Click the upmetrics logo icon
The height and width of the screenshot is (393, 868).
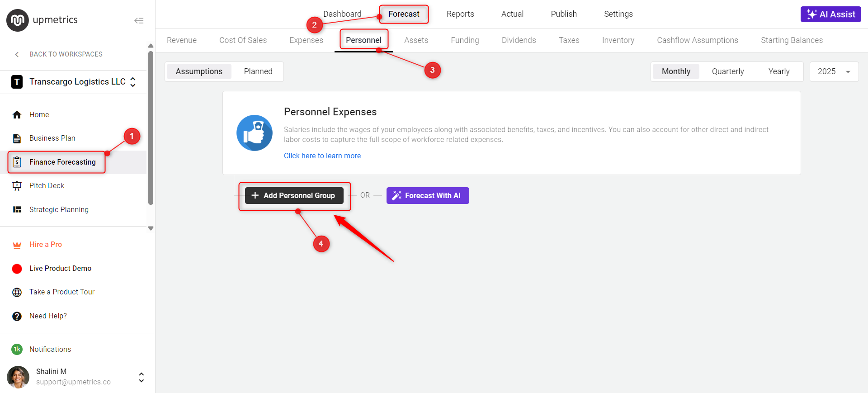[x=17, y=20]
